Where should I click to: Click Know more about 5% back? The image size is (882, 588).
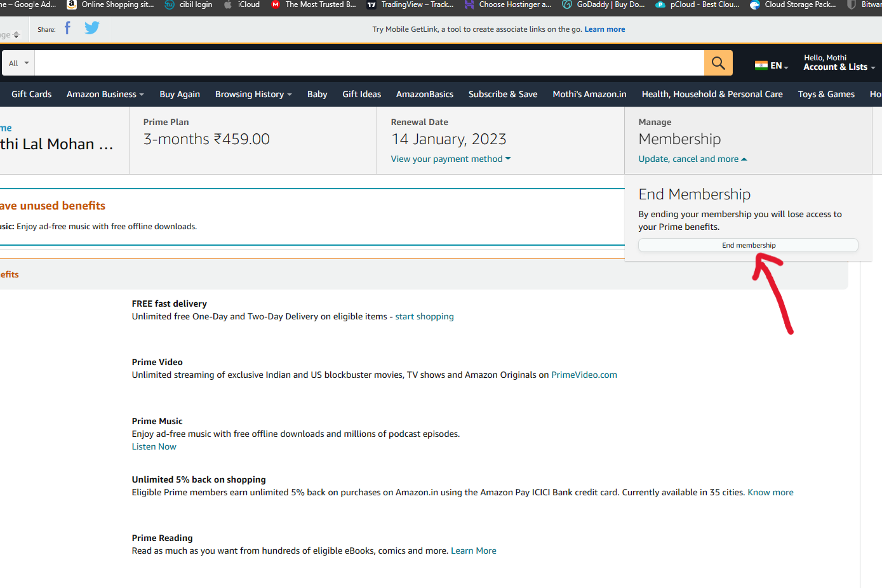(770, 492)
